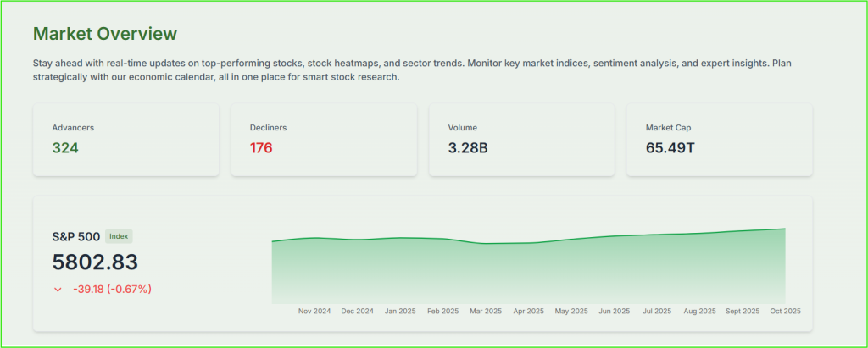Click the Index badge next to S&P 500
The image size is (868, 348).
click(x=119, y=236)
